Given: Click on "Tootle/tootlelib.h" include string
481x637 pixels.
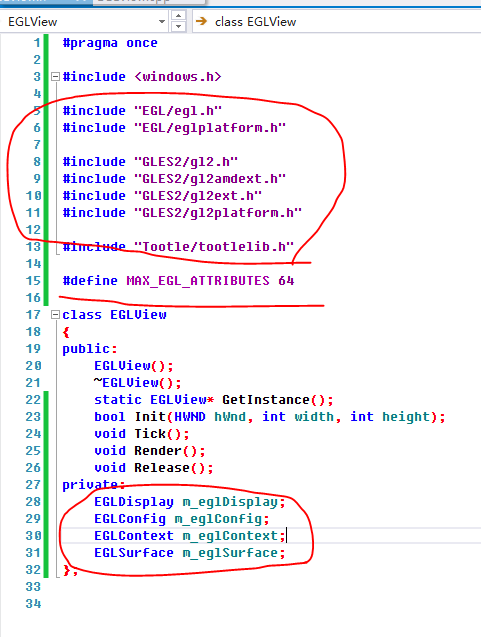Looking at the screenshot, I should coord(214,247).
